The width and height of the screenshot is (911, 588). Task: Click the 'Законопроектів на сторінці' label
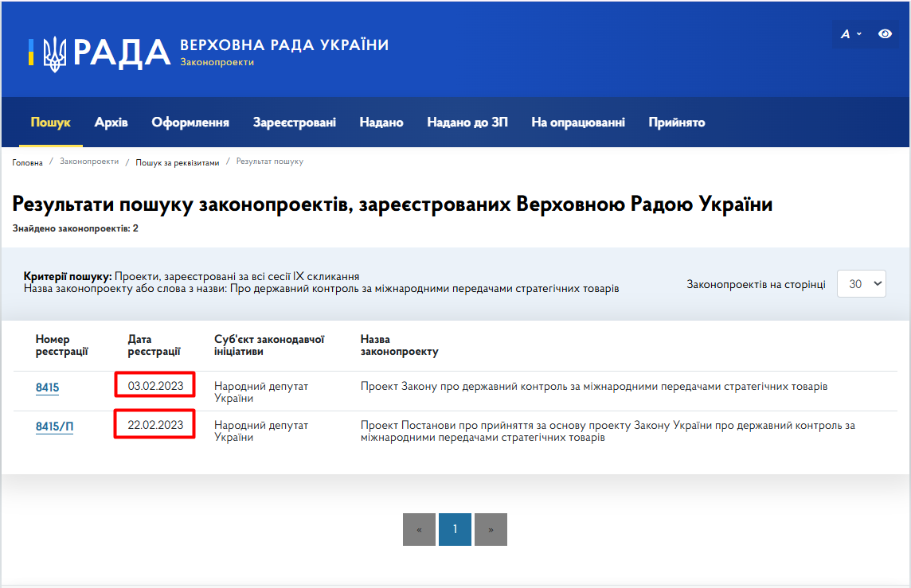(x=756, y=284)
